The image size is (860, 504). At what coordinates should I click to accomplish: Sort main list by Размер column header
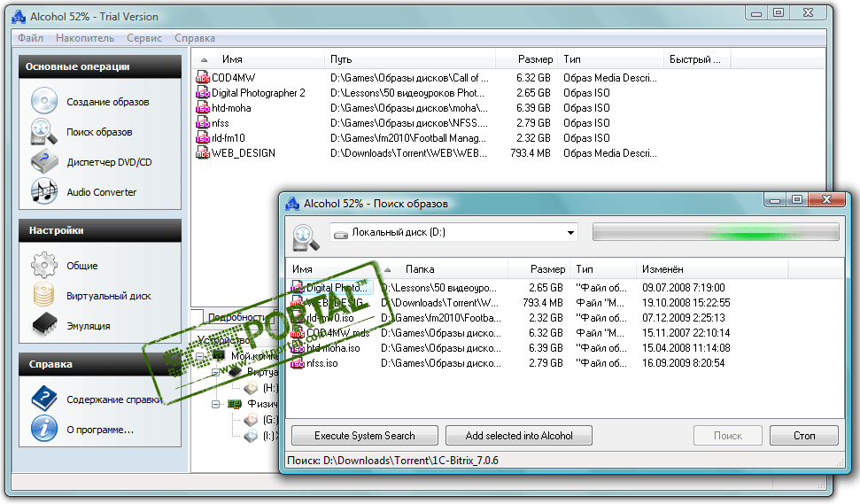coord(527,59)
